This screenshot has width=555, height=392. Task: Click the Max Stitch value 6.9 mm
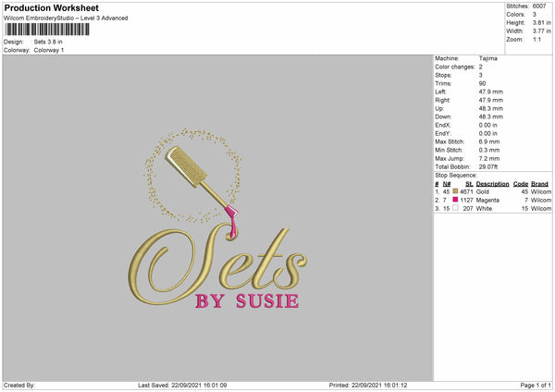(x=489, y=141)
